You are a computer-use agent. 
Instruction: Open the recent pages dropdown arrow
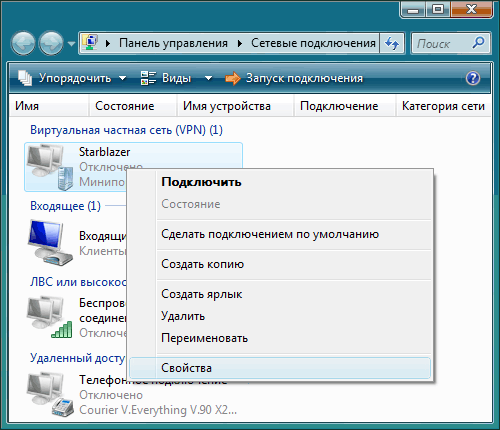click(71, 43)
